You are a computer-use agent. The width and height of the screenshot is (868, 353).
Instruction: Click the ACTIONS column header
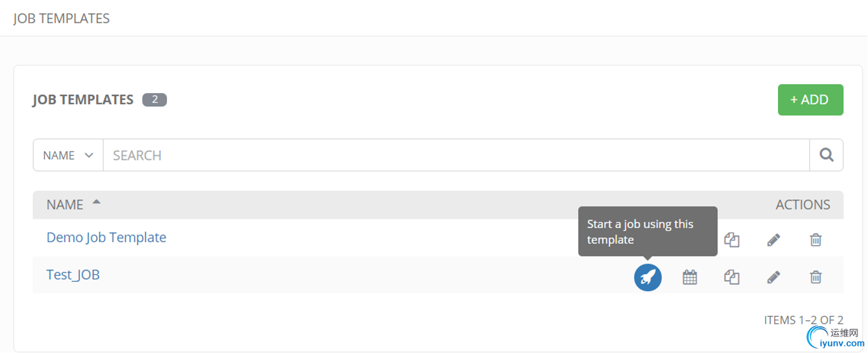[802, 205]
